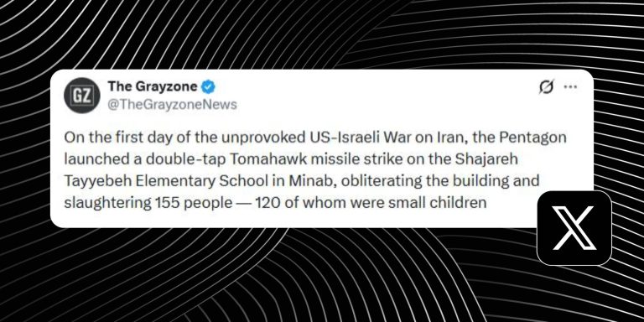Viewport: 644px width, 322px height.
Task: Click the Tayyebeh Elementary School text
Action: [157, 181]
